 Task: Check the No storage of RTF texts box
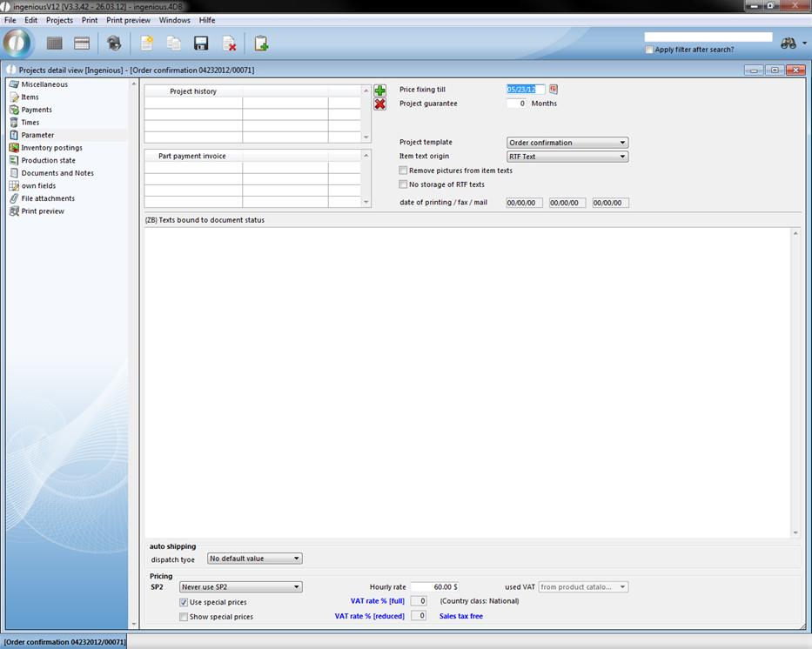pyautogui.click(x=403, y=184)
